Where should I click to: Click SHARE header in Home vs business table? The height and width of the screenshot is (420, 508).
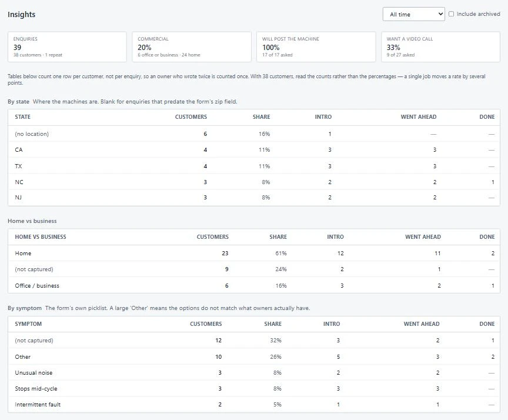[x=278, y=237]
